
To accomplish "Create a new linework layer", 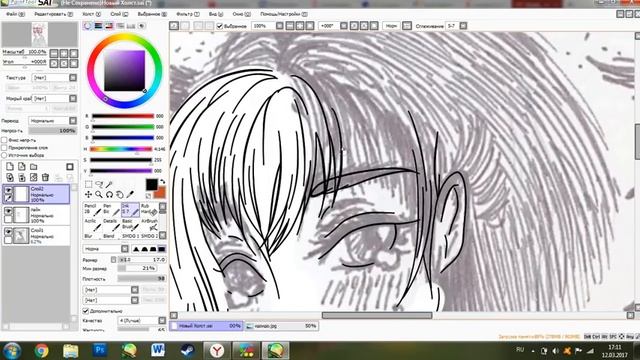I will click(x=22, y=167).
